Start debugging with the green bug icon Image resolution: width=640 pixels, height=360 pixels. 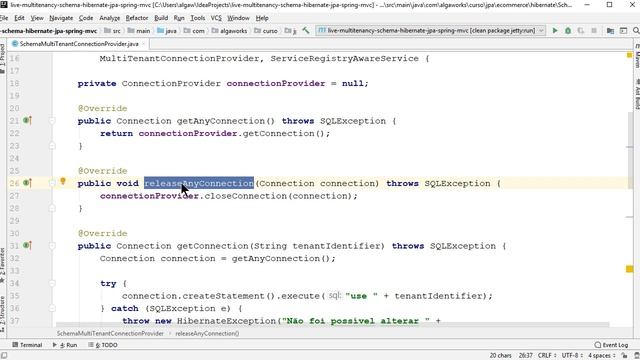568,31
